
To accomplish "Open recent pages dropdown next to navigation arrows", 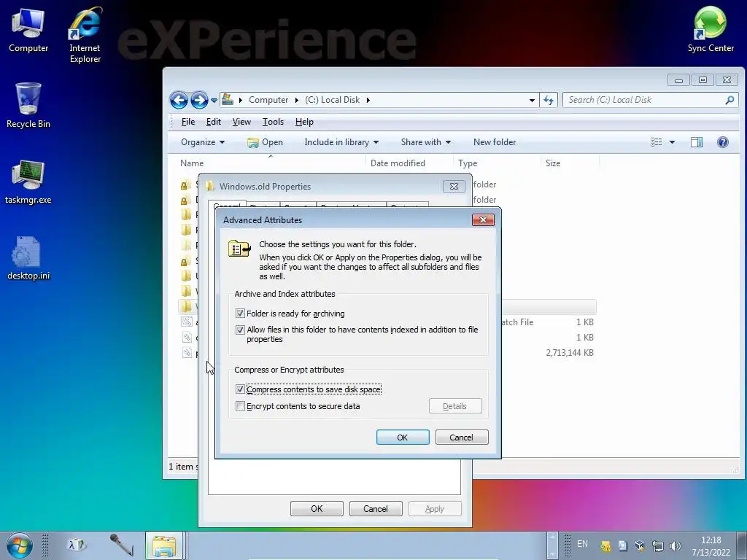I will (x=214, y=100).
